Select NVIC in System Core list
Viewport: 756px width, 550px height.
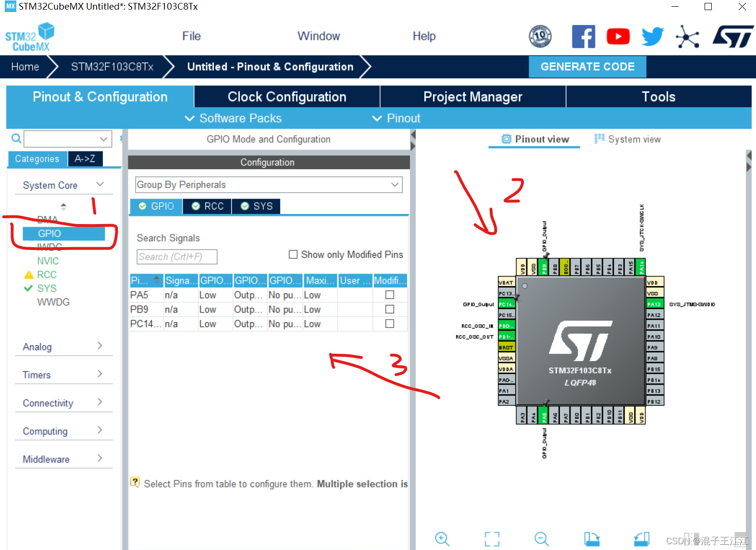pyautogui.click(x=48, y=261)
